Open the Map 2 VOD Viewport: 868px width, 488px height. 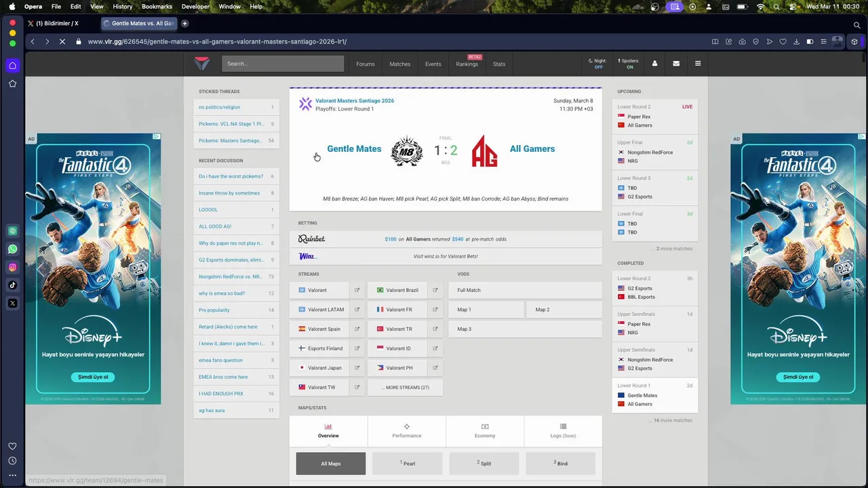coord(564,310)
